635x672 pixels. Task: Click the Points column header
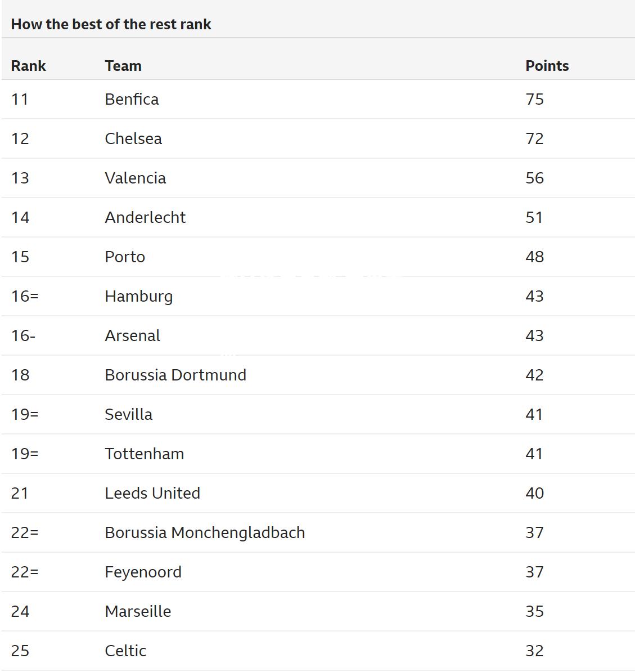point(547,66)
